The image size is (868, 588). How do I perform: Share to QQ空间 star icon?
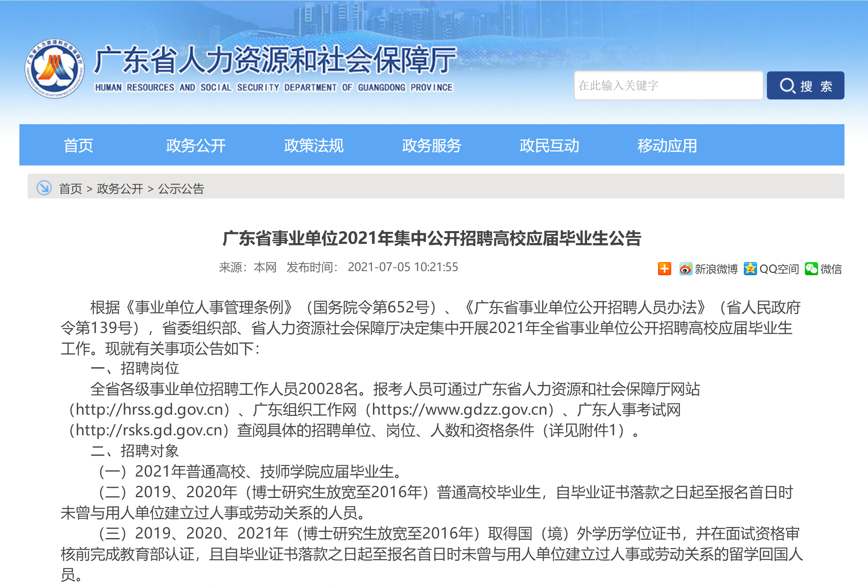click(x=750, y=269)
